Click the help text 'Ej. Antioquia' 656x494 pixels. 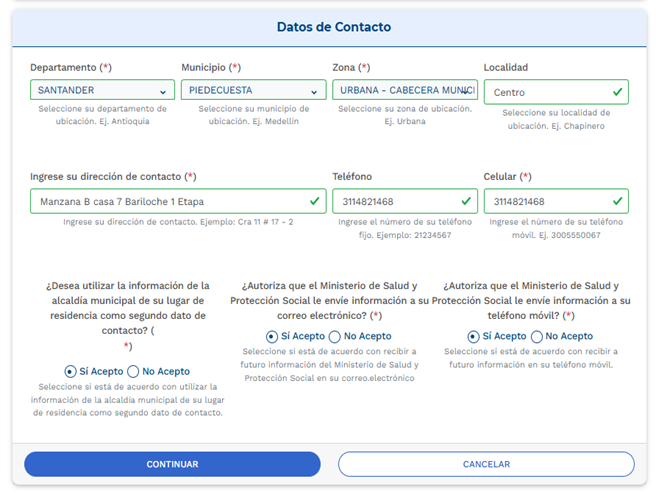click(124, 121)
